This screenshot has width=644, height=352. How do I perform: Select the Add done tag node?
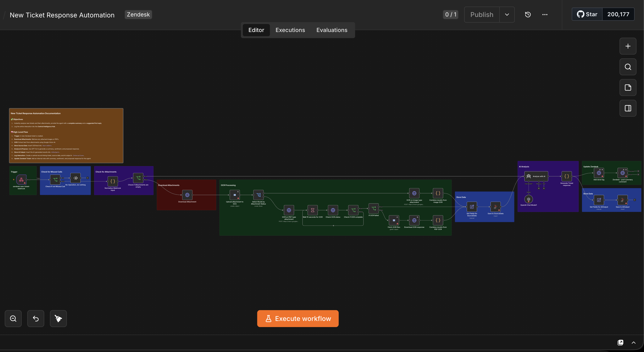(599, 173)
